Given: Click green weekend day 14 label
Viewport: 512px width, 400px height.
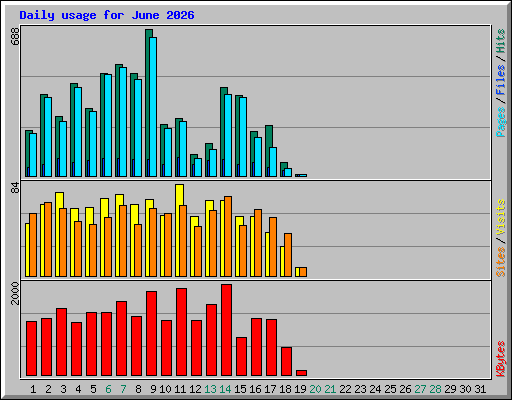Looking at the screenshot, I should (x=225, y=389).
